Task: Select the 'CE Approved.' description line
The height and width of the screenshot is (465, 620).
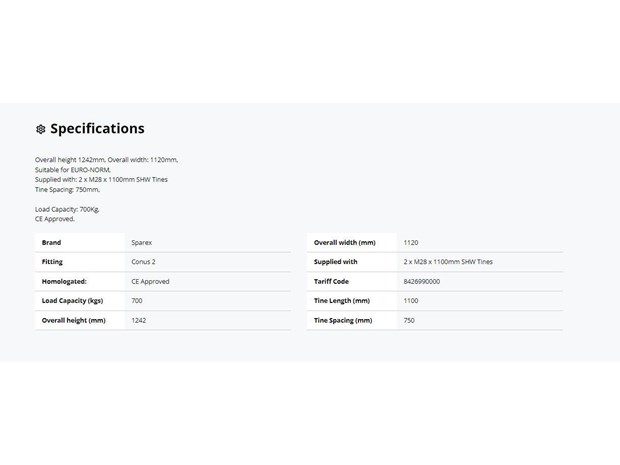Action: pyautogui.click(x=55, y=219)
